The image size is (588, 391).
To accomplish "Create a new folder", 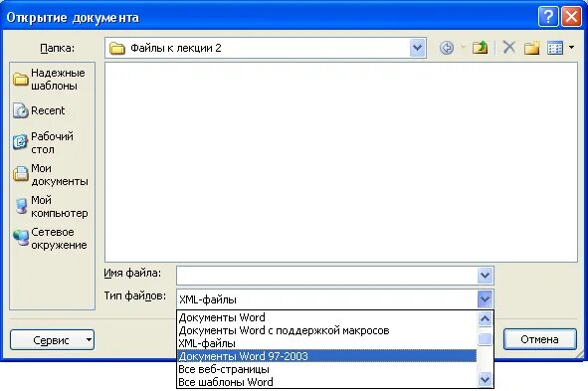I will tap(531, 48).
